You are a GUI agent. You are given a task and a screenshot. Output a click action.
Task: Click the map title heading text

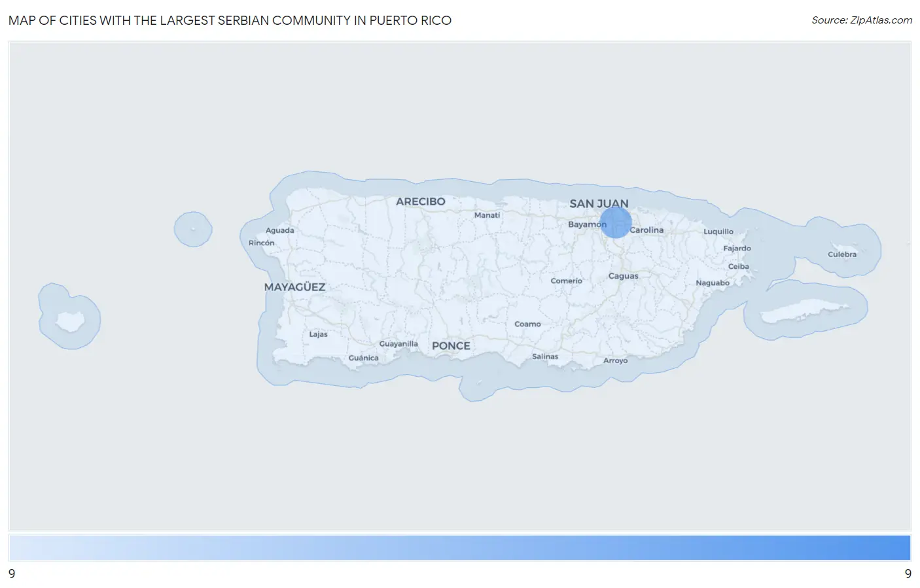[230, 20]
